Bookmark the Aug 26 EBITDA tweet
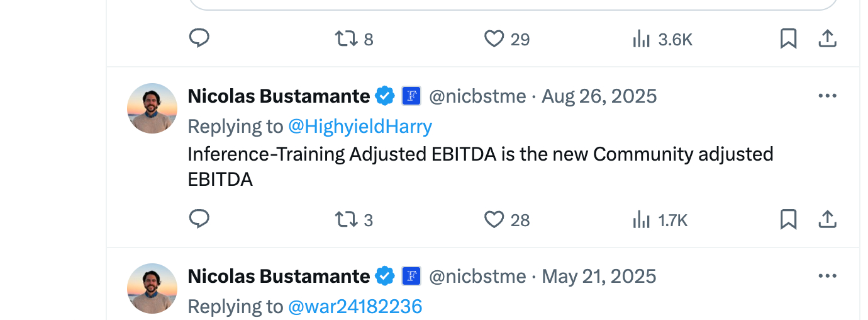Image resolution: width=868 pixels, height=320 pixels. (788, 219)
